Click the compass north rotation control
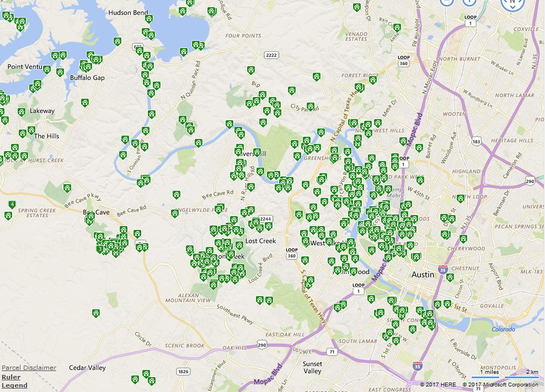 tap(511, 3)
